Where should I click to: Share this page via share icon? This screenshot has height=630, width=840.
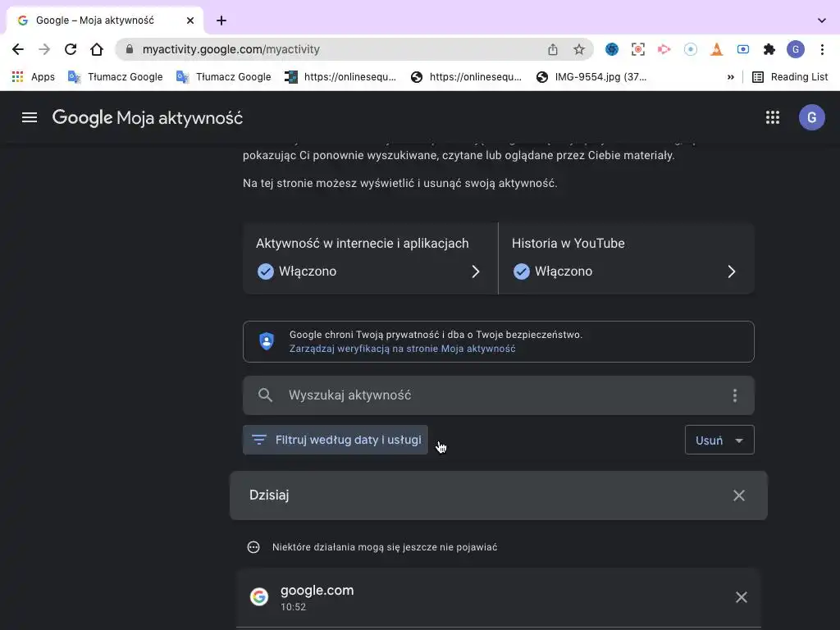[553, 49]
